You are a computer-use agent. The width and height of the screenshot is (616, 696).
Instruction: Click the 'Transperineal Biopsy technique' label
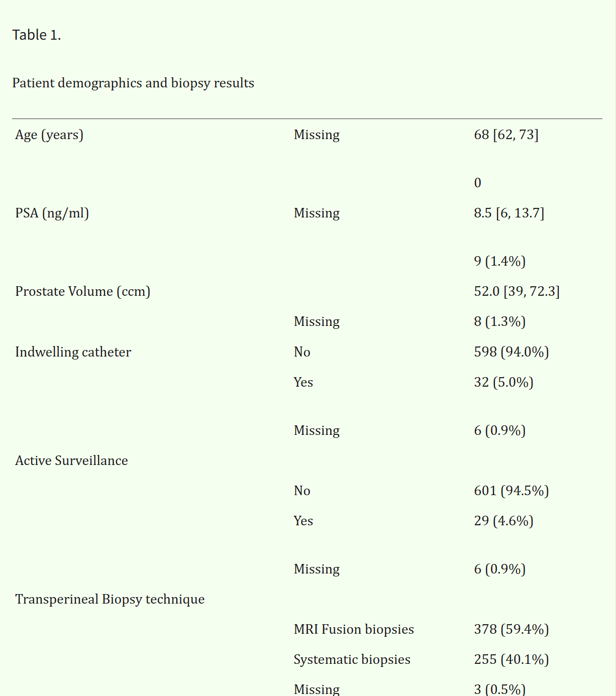(110, 600)
